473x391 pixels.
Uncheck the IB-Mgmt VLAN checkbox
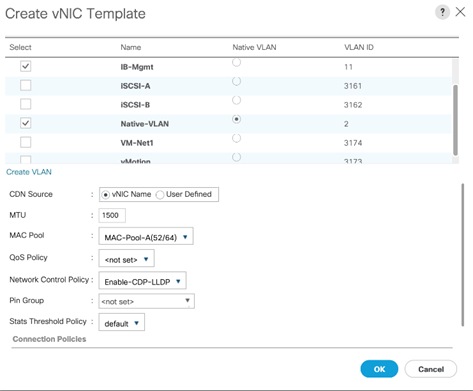click(x=26, y=66)
